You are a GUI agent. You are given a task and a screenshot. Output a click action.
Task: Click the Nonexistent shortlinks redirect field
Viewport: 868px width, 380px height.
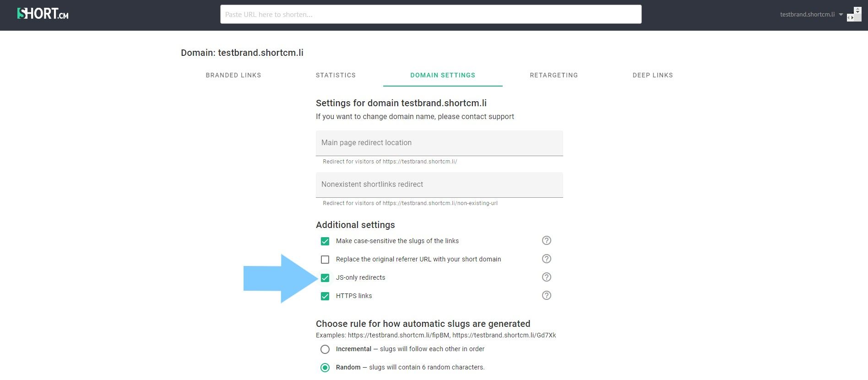click(439, 185)
